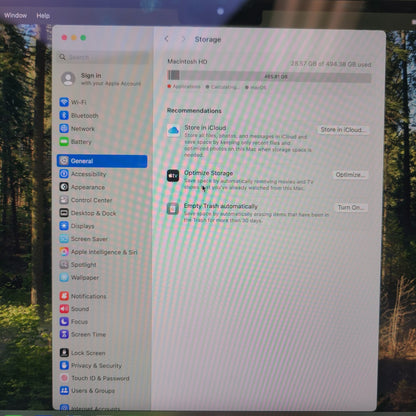This screenshot has height=416, width=416.
Task: Click the Store in iCloud button
Action: [343, 130]
